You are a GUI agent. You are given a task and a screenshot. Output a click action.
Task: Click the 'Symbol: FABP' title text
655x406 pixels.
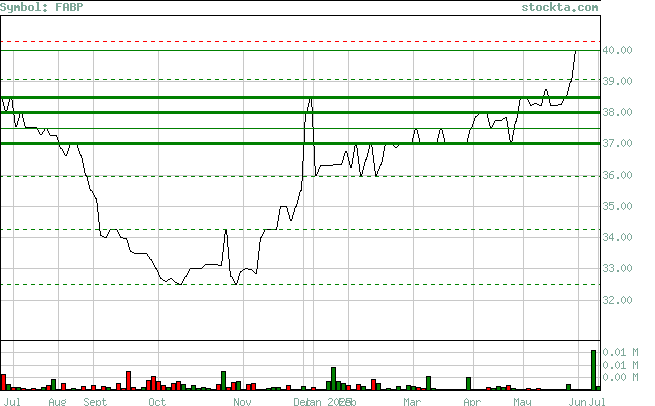(x=41, y=7)
